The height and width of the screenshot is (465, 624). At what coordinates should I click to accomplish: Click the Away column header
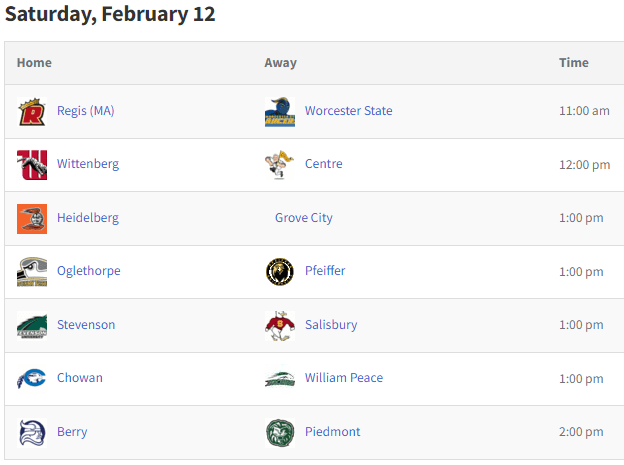pos(281,63)
